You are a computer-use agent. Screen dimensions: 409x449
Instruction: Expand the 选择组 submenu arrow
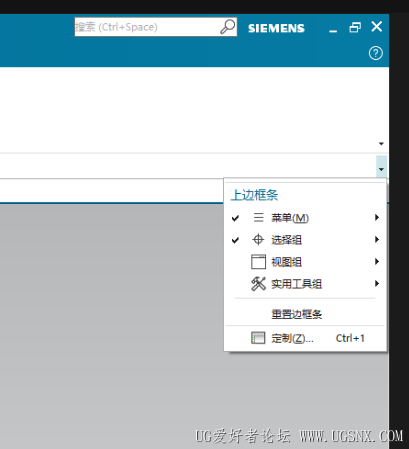(377, 239)
